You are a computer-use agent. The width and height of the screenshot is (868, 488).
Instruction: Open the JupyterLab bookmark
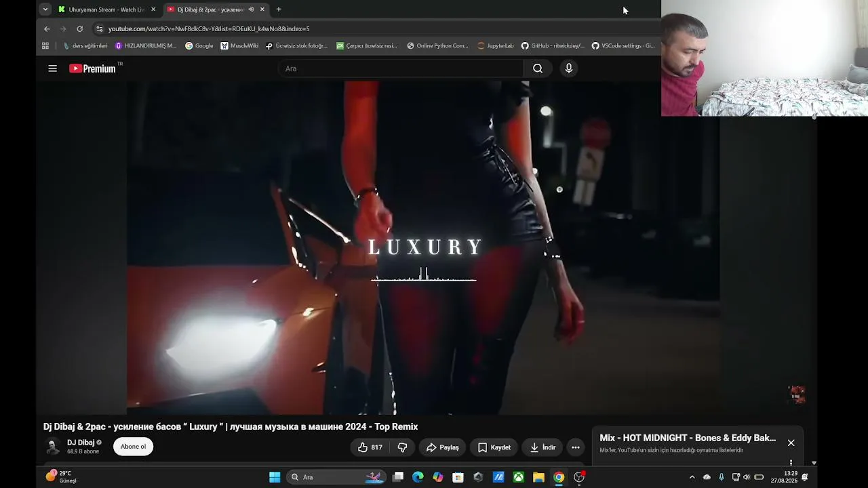[x=496, y=46]
